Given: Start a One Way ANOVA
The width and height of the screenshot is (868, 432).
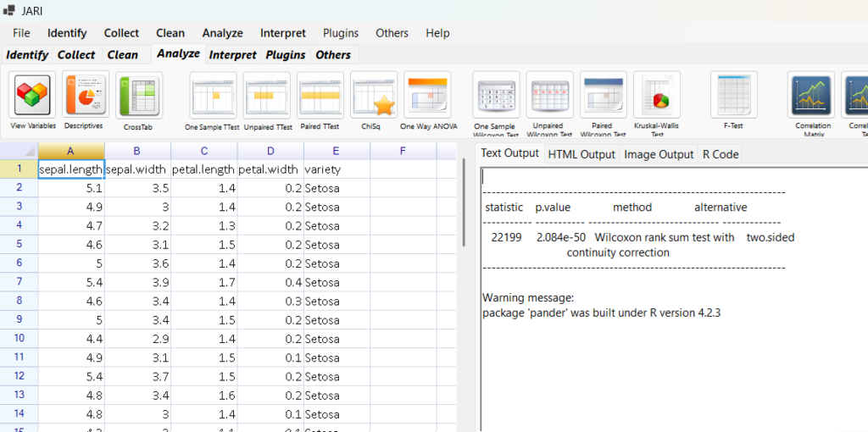Looking at the screenshot, I should click(x=427, y=96).
